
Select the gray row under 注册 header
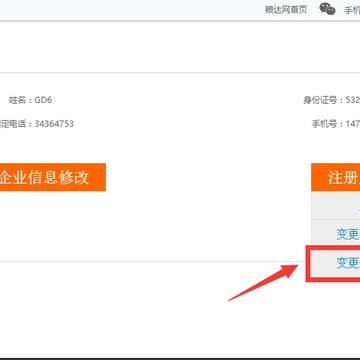point(336,205)
